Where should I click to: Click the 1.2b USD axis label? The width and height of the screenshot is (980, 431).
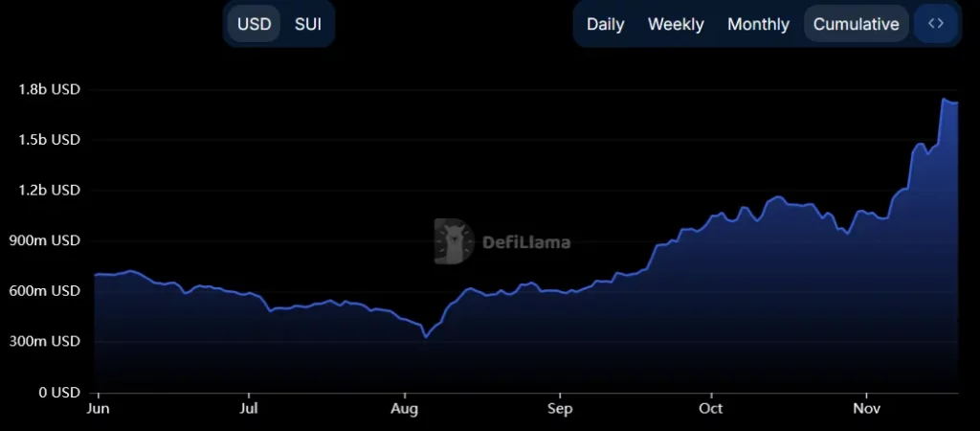click(50, 191)
